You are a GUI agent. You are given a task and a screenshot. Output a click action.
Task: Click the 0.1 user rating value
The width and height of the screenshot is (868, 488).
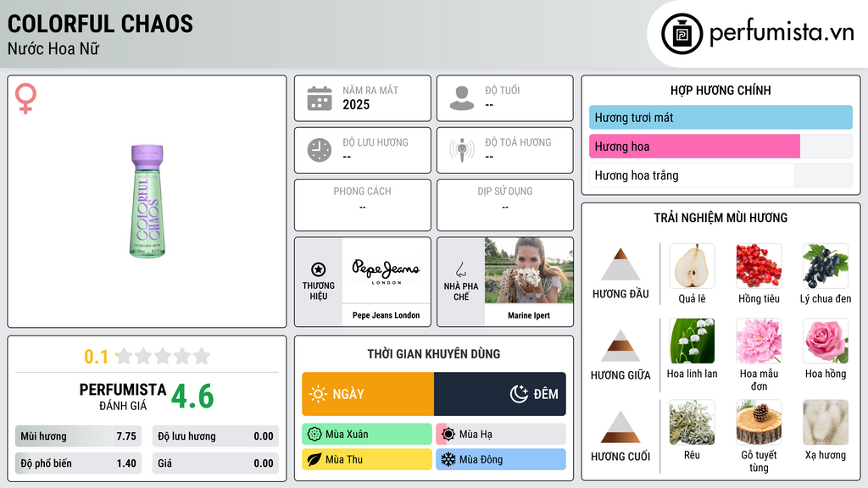tap(96, 357)
